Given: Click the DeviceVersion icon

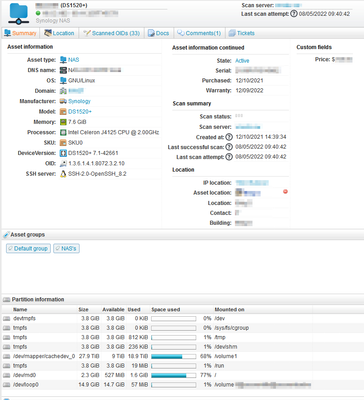Looking at the screenshot, I should point(63,153).
